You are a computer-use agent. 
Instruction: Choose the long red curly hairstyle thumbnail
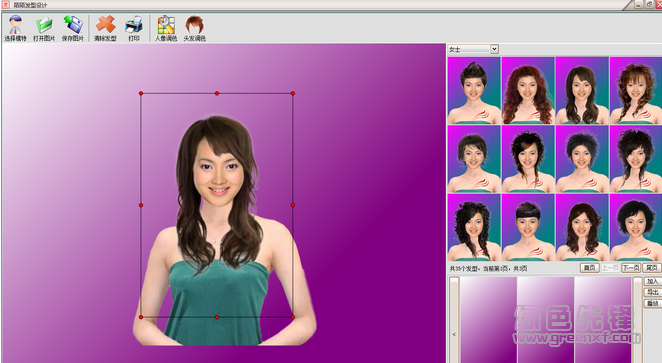tap(528, 90)
